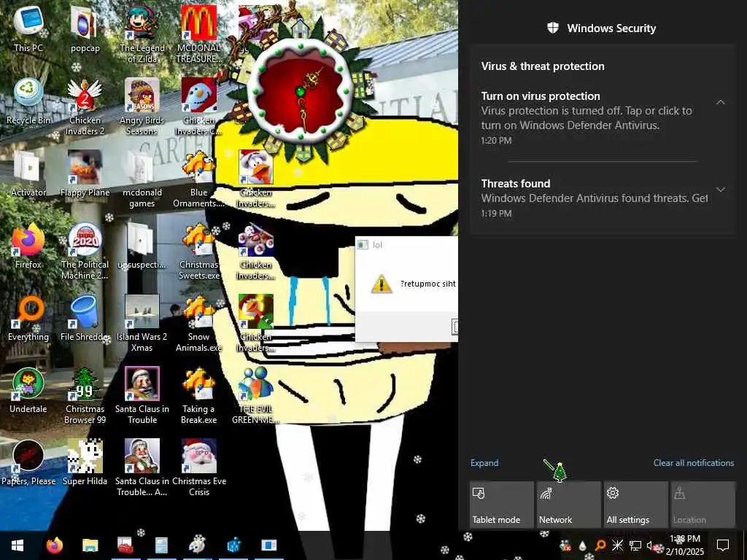Collapse the Turn on virus protection notification
This screenshot has width=747, height=560.
(721, 102)
